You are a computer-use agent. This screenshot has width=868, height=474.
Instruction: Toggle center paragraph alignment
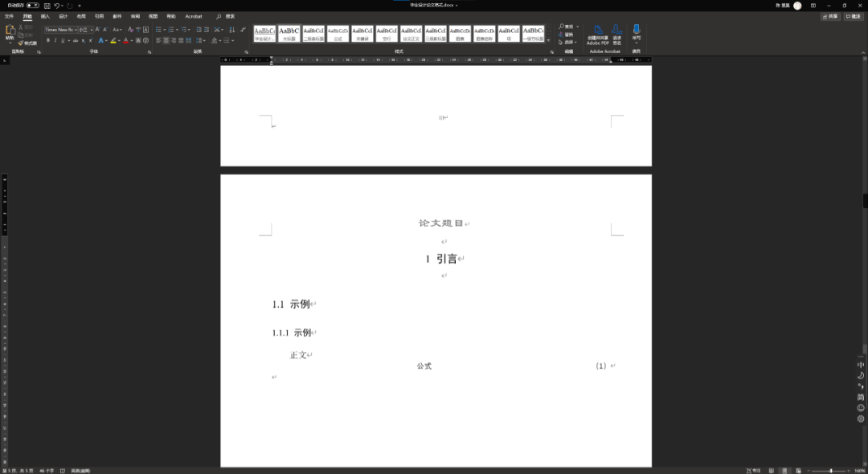tap(166, 40)
